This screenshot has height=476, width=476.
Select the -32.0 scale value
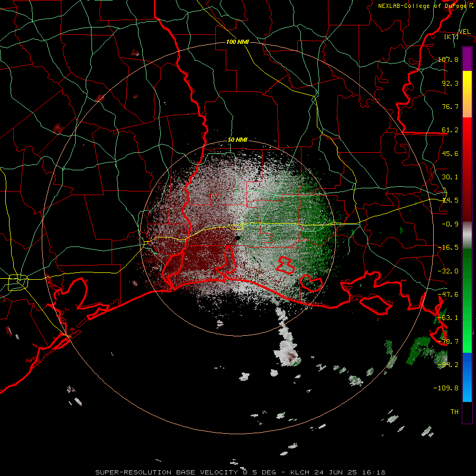448,271
